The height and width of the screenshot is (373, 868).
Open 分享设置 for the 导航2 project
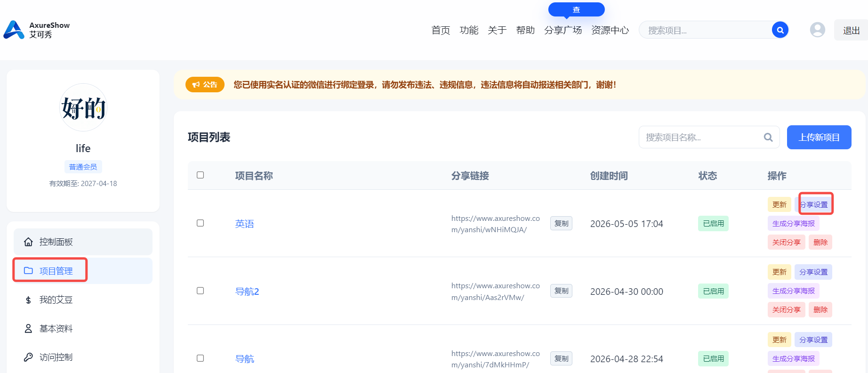813,272
